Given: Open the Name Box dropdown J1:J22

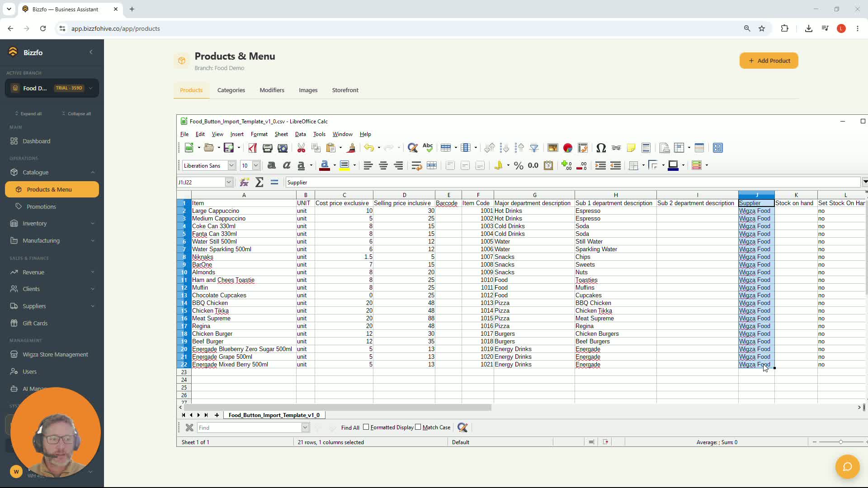Looking at the screenshot, I should coord(229,182).
